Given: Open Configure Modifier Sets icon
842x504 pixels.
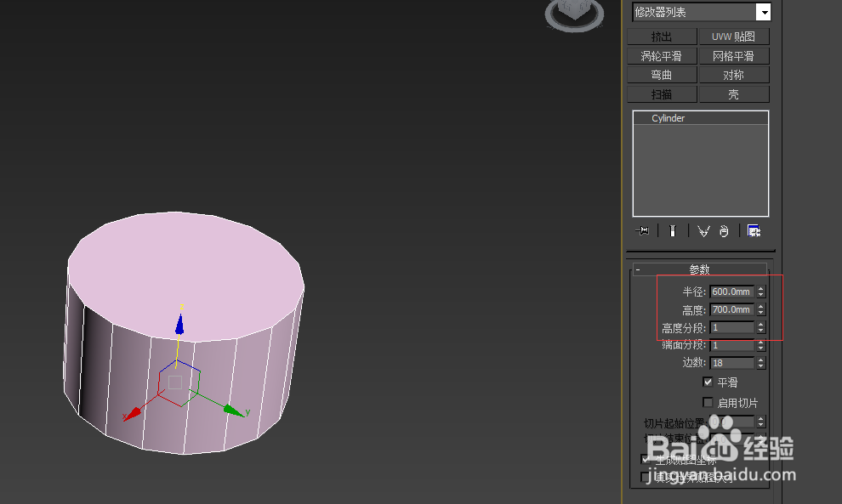Looking at the screenshot, I should pyautogui.click(x=754, y=230).
